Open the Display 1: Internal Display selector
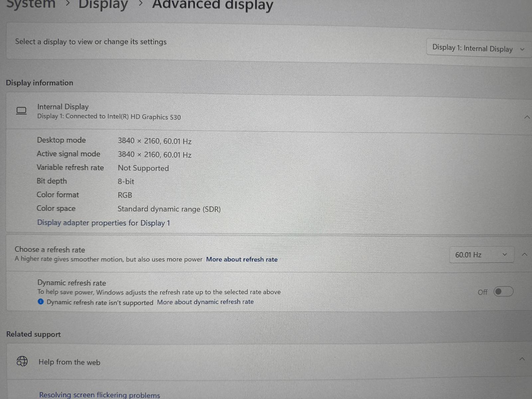 pos(478,49)
